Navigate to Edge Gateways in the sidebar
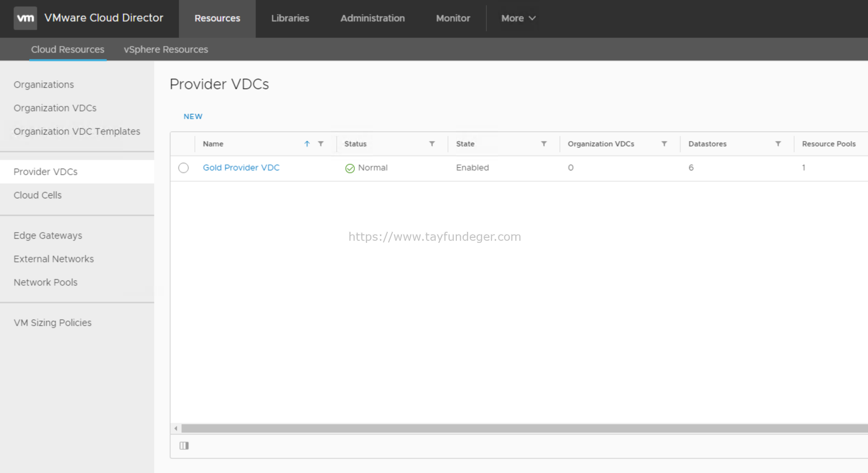The height and width of the screenshot is (473, 868). [48, 235]
